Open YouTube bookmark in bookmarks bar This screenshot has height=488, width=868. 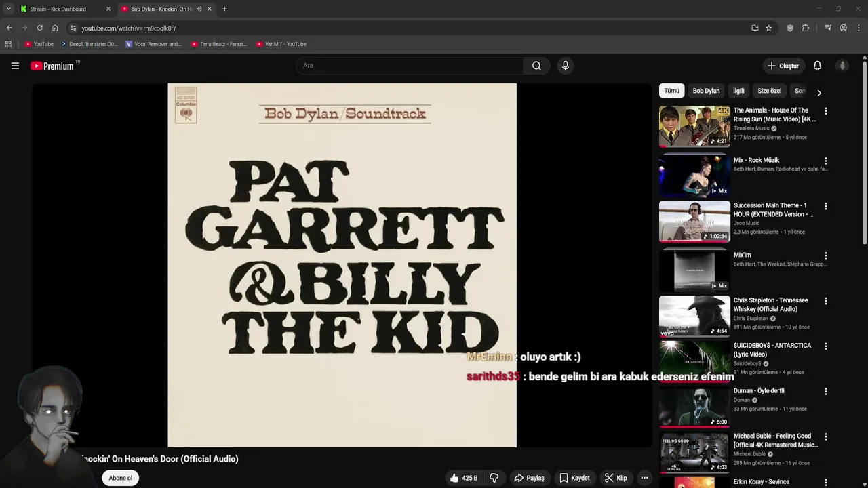tap(39, 44)
